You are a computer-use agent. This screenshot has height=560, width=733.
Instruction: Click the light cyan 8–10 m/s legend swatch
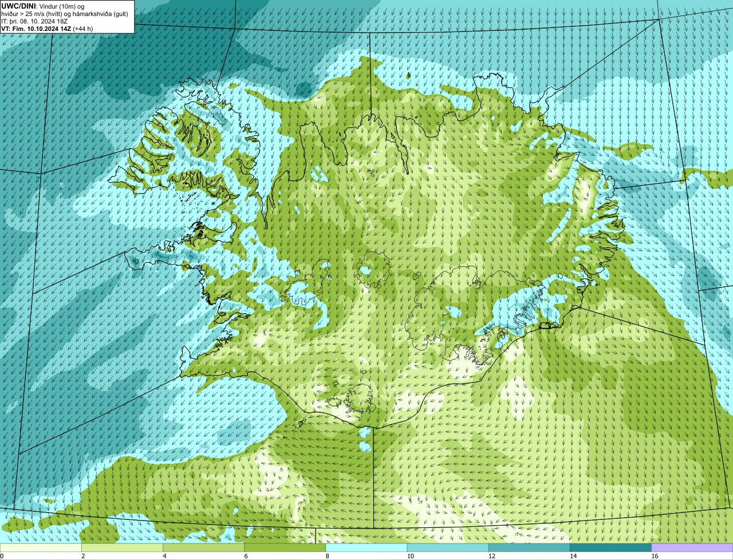[366, 547]
